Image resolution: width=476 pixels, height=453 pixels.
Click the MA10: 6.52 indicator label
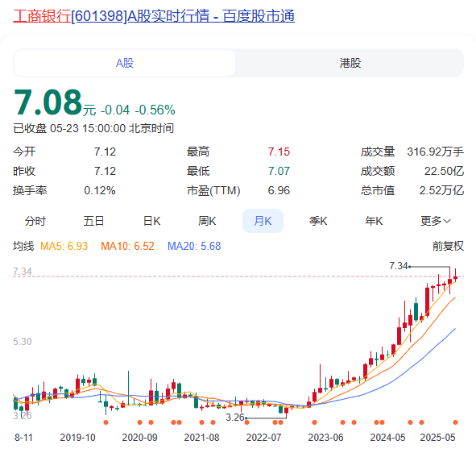pos(127,246)
